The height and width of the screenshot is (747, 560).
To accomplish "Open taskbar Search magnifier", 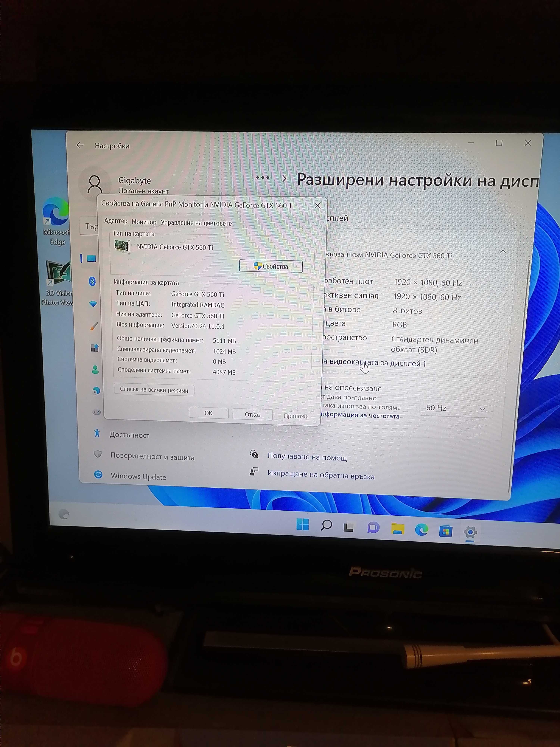I will tap(326, 526).
